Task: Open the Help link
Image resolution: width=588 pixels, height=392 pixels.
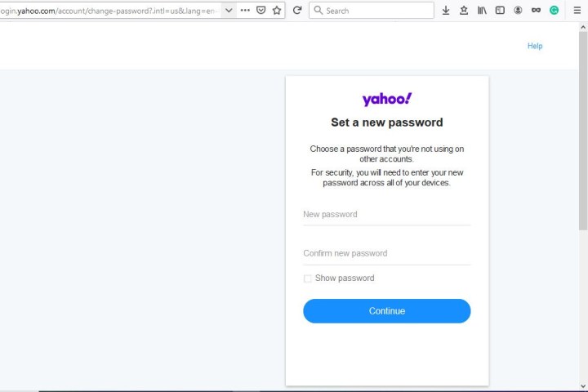Action: point(535,46)
